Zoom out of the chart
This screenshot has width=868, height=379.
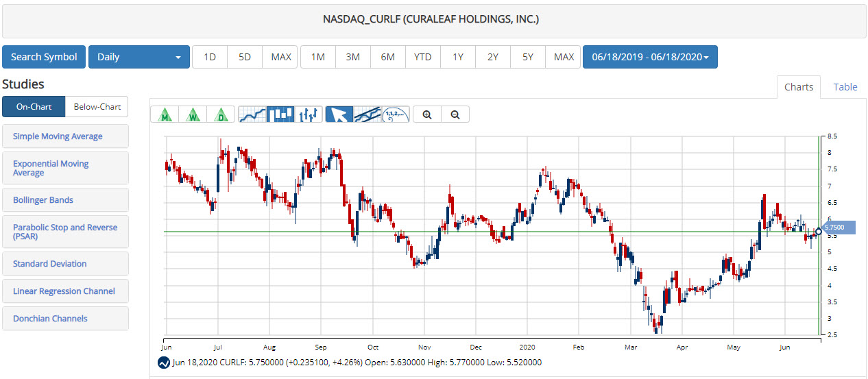455,114
